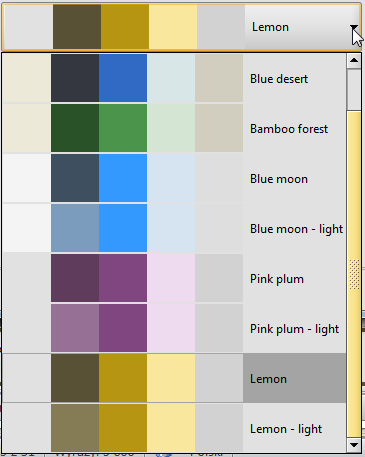The image size is (365, 457).
Task: Click the purple swatch in Pink plum row
Action: pos(123,278)
